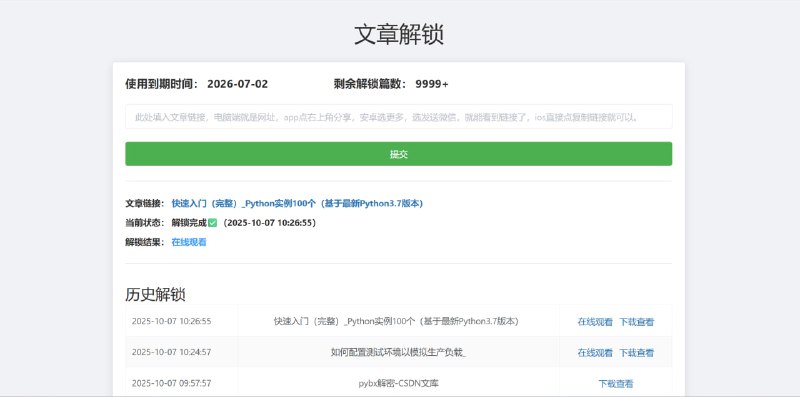Image resolution: width=800 pixels, height=397 pixels.
Task: Select the timestamp (2025-10-07 10:26:55) in the status line
Action: (x=269, y=223)
